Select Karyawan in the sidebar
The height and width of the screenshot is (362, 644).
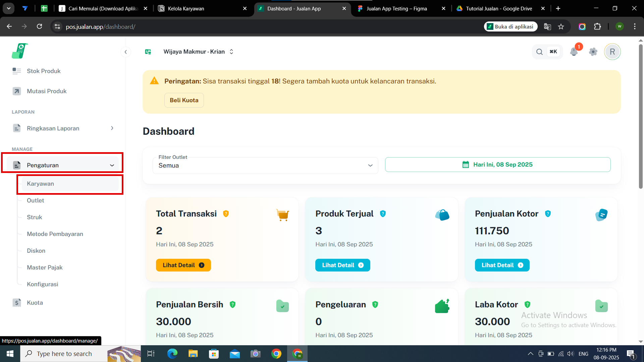(x=40, y=184)
